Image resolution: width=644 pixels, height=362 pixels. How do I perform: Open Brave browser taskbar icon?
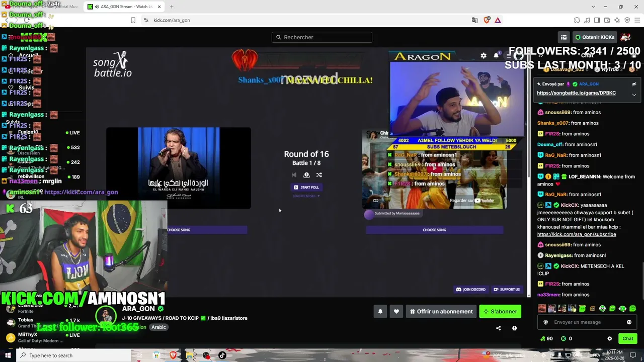tap(173, 355)
